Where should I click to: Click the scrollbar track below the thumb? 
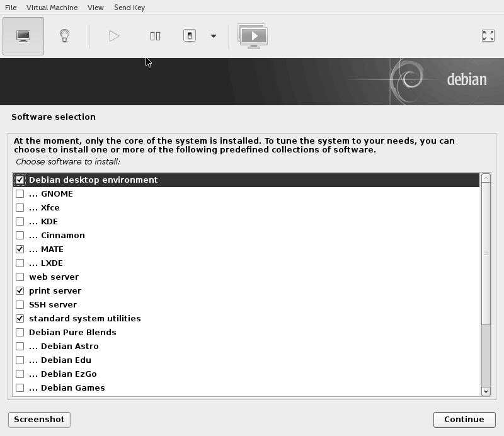point(486,355)
